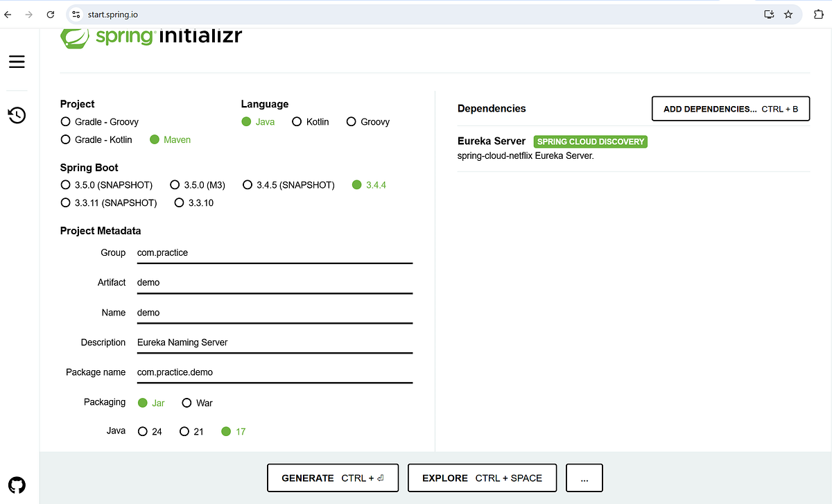Click the Spring Initializr logo
832x504 pixels.
coord(151,36)
